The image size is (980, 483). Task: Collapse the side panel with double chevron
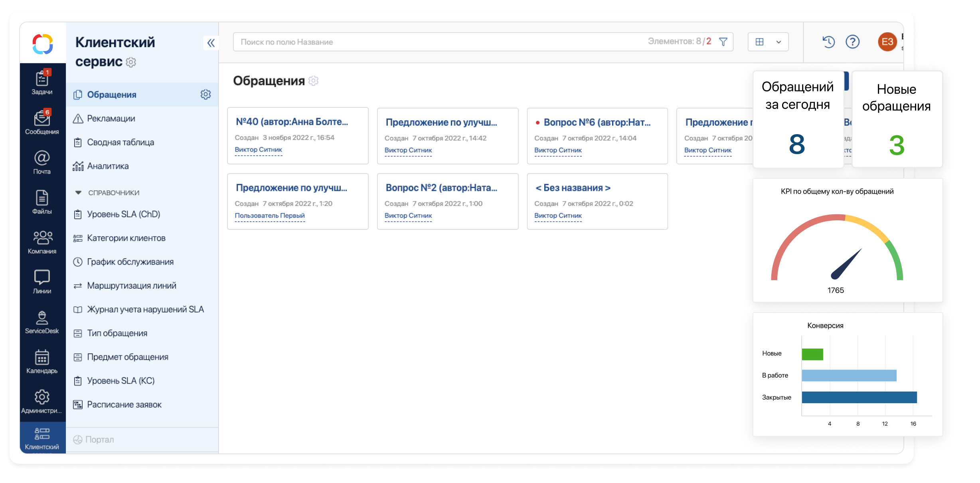[x=211, y=43]
